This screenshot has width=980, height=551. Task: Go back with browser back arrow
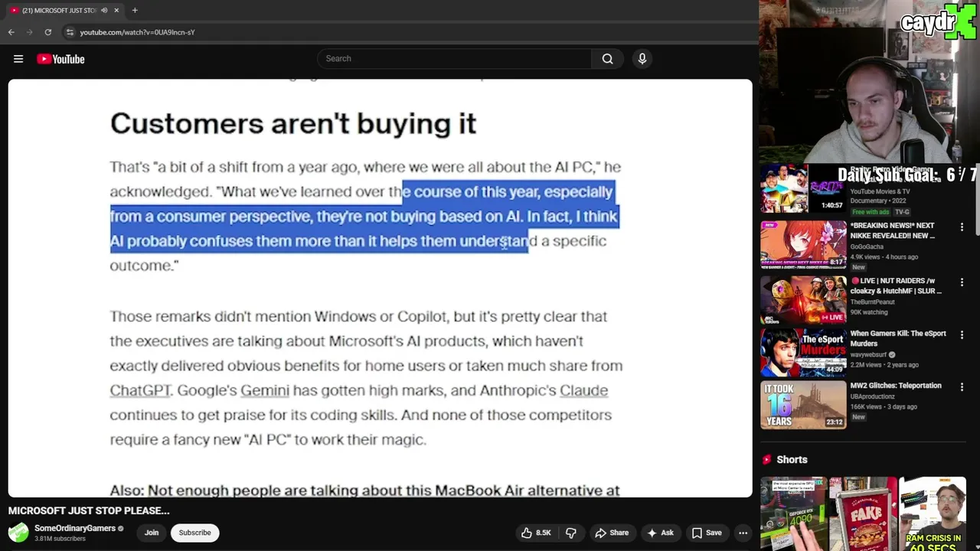pos(11,32)
